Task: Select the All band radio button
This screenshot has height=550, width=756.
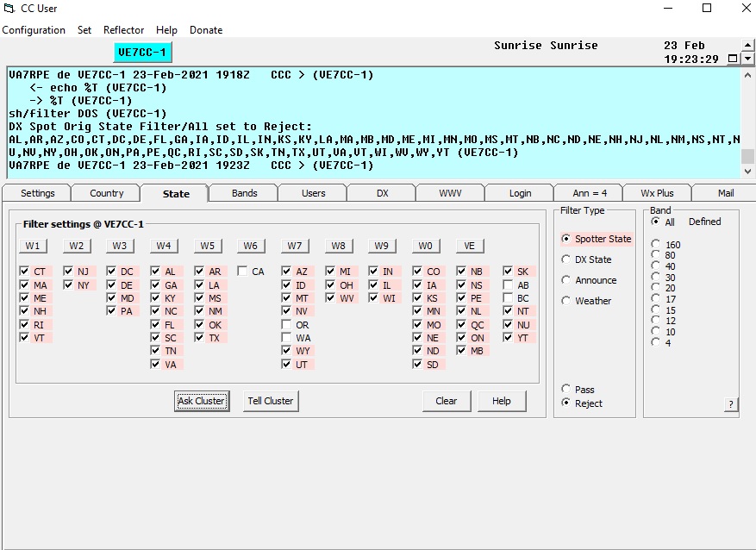Action: click(655, 222)
